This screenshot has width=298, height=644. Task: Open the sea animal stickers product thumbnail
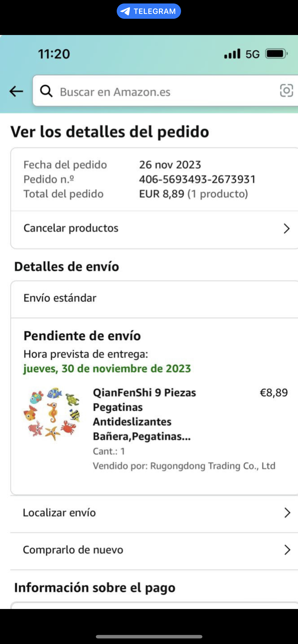coord(52,414)
